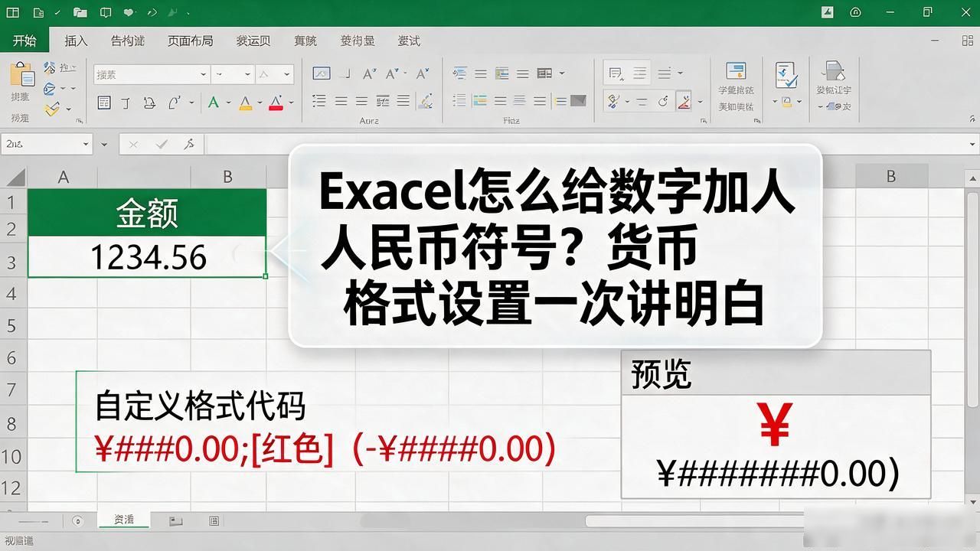The image size is (980, 551).
Task: Save the workbook from title bar
Action: point(38,12)
